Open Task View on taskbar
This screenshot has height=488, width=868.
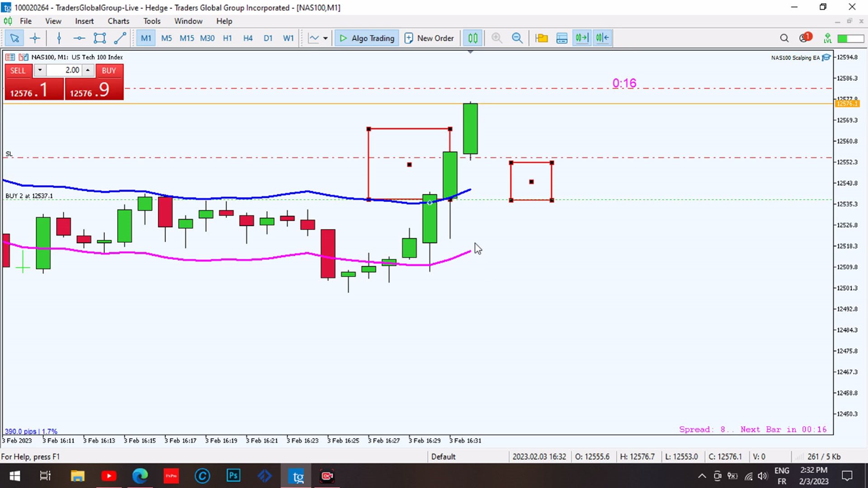point(45,476)
